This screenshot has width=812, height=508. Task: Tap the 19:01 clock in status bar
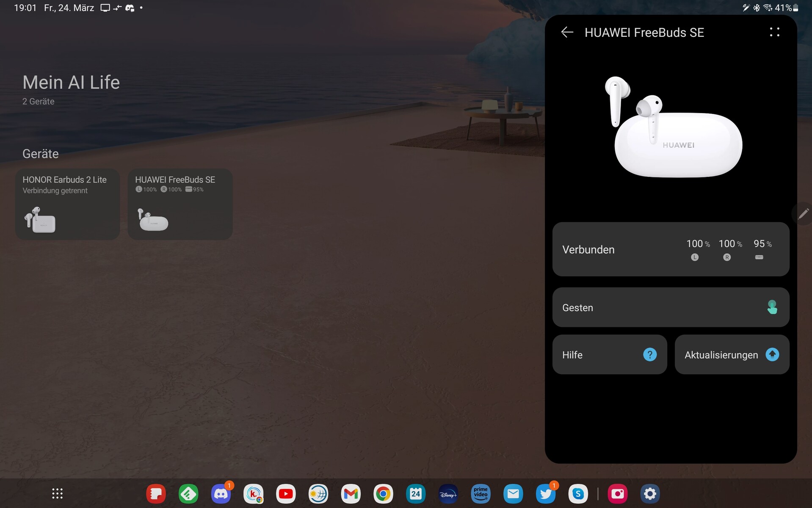tap(25, 8)
